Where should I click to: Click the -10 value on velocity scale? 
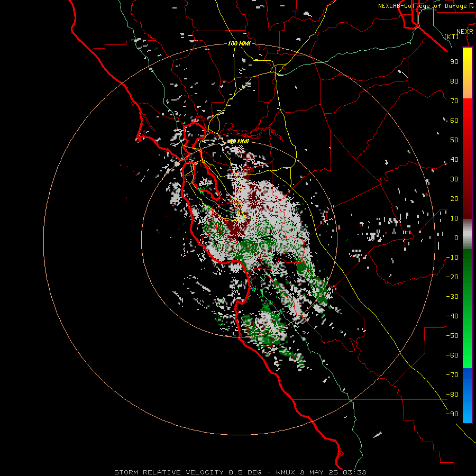[x=452, y=258]
